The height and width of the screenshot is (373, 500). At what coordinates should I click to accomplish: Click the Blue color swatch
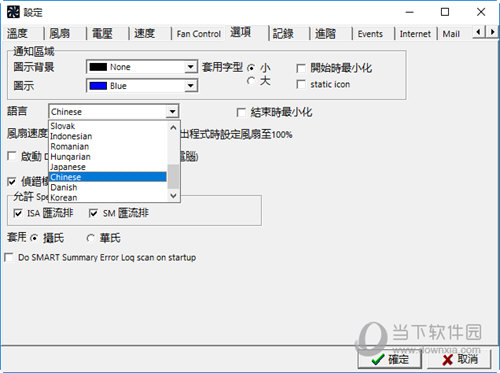(x=98, y=86)
